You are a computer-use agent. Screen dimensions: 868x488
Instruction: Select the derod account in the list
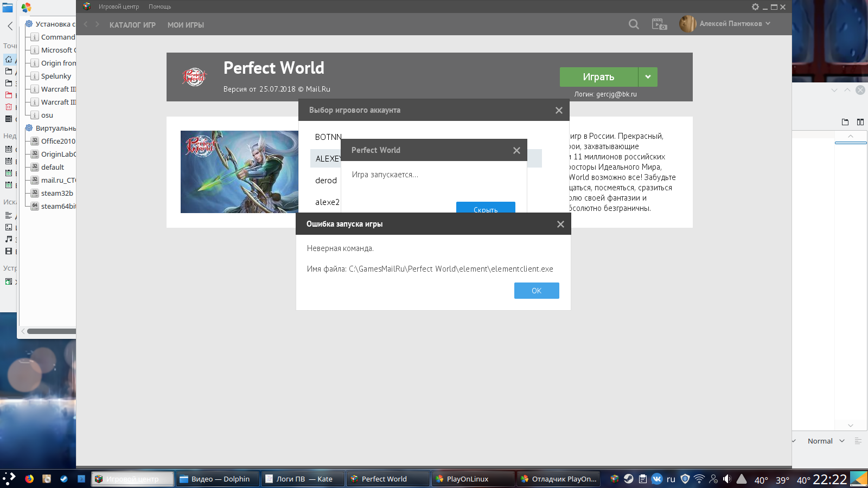[326, 181]
